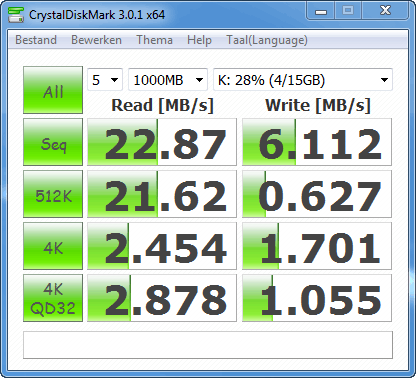Expand the 1000MB test size dropdown
This screenshot has width=416, height=378.
click(168, 80)
